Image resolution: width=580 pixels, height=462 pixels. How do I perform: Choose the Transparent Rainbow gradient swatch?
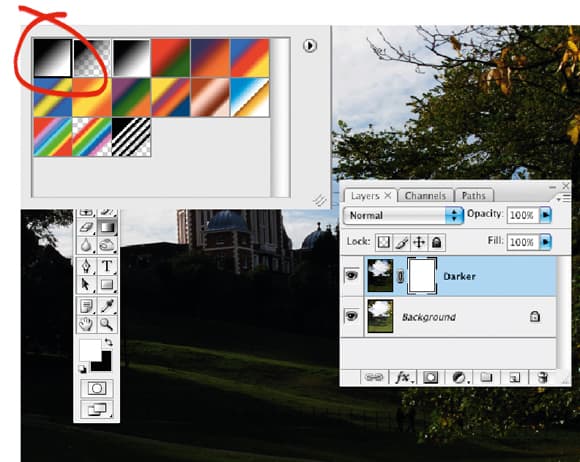[92, 137]
